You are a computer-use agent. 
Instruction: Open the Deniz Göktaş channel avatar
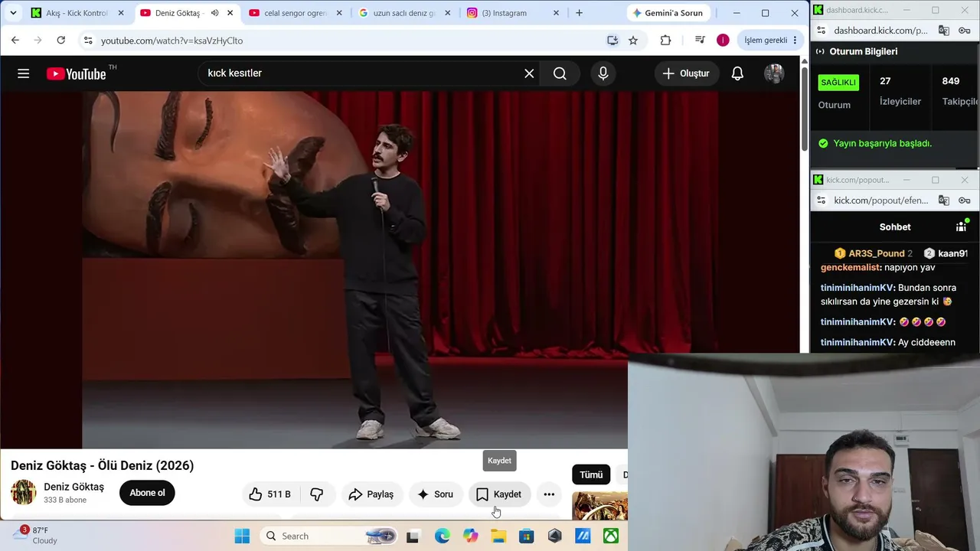24,493
